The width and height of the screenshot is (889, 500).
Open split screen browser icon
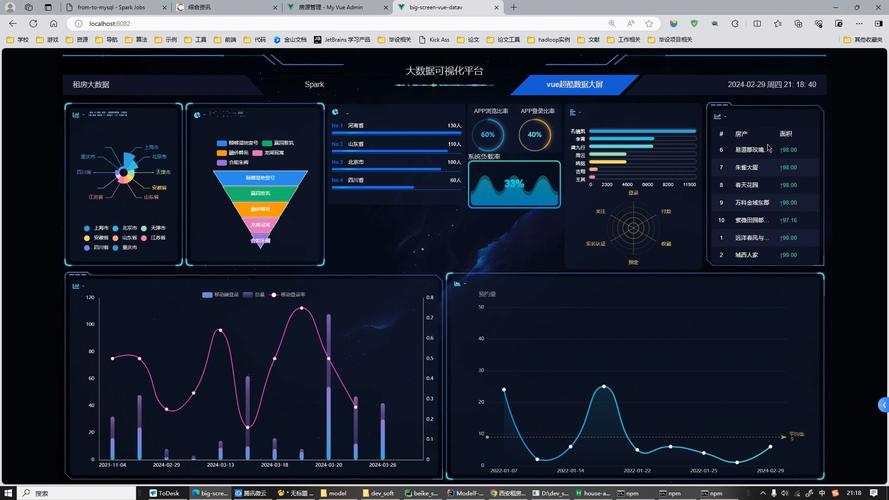757,24
